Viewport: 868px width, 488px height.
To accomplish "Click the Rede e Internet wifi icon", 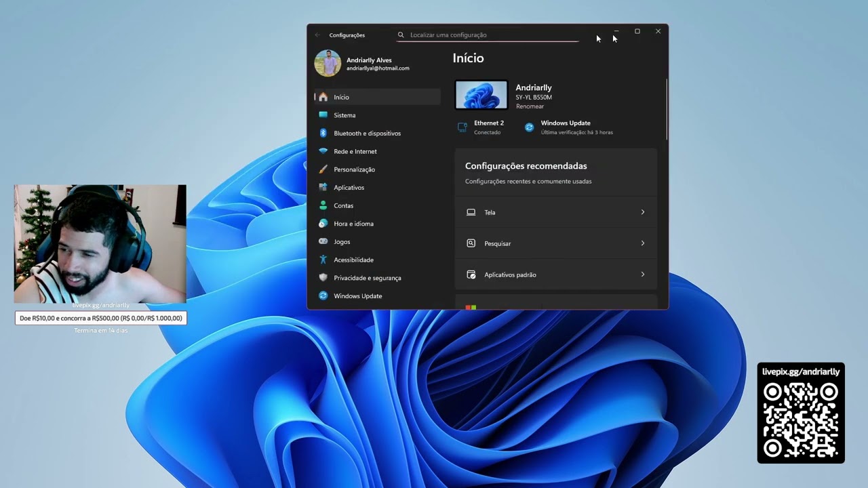I will [323, 151].
